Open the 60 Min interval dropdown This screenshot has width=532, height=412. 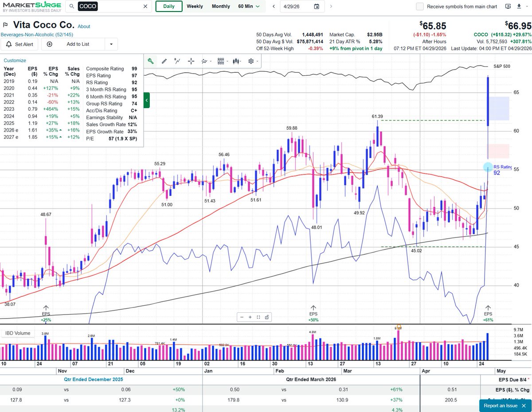(250, 6)
